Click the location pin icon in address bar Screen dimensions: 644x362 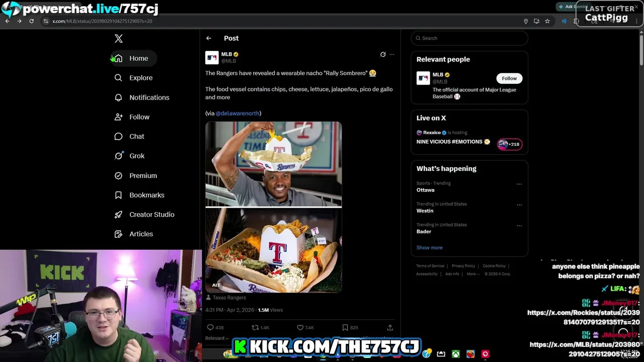coord(526,21)
